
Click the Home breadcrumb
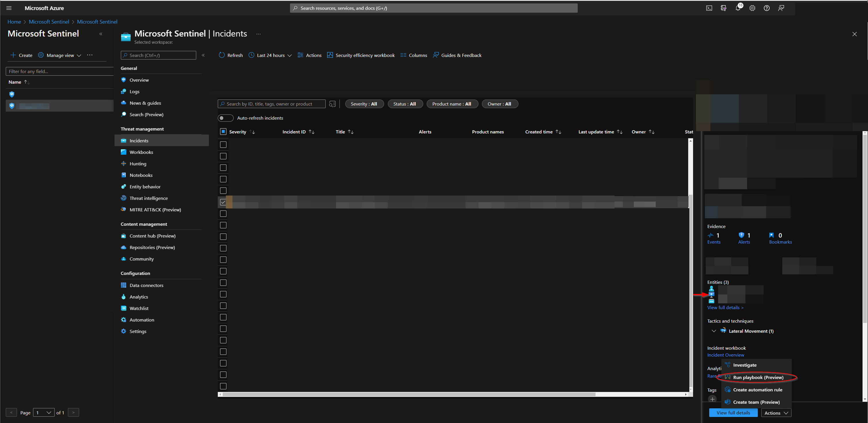[x=14, y=22]
